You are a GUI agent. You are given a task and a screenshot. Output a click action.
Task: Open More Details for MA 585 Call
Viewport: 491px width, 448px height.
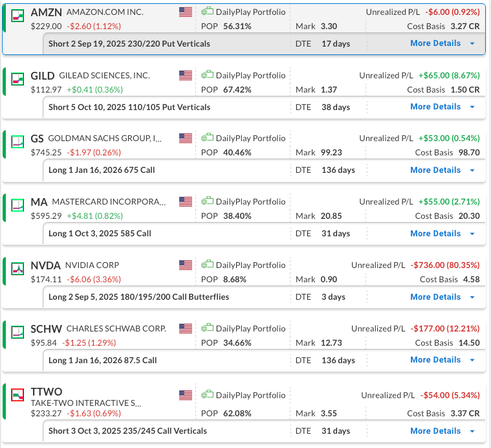(x=435, y=234)
